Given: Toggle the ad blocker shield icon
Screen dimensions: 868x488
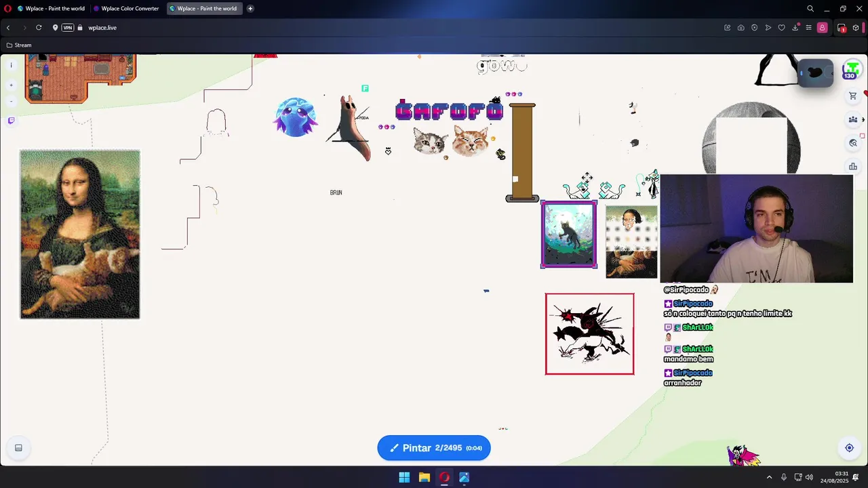Looking at the screenshot, I should (x=754, y=28).
